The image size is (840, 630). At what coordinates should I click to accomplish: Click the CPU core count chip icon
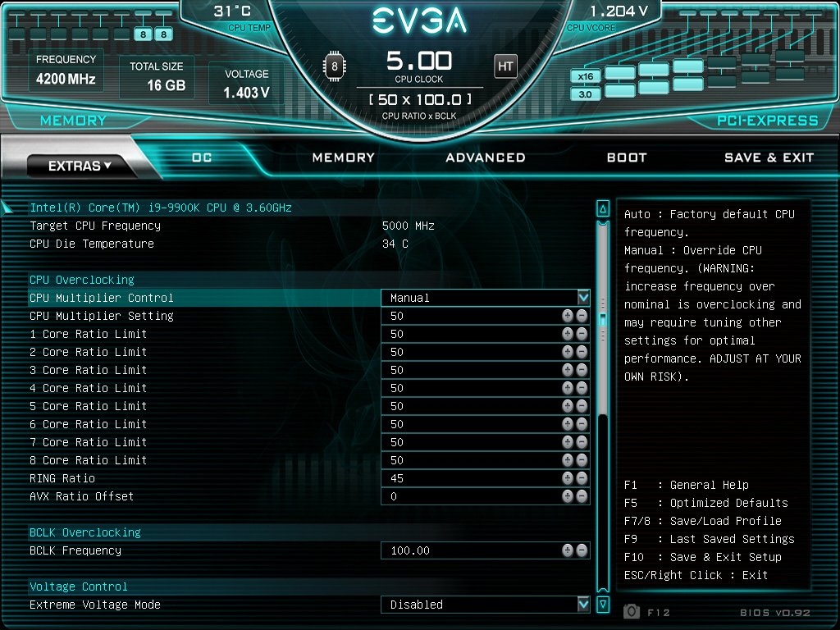click(335, 66)
